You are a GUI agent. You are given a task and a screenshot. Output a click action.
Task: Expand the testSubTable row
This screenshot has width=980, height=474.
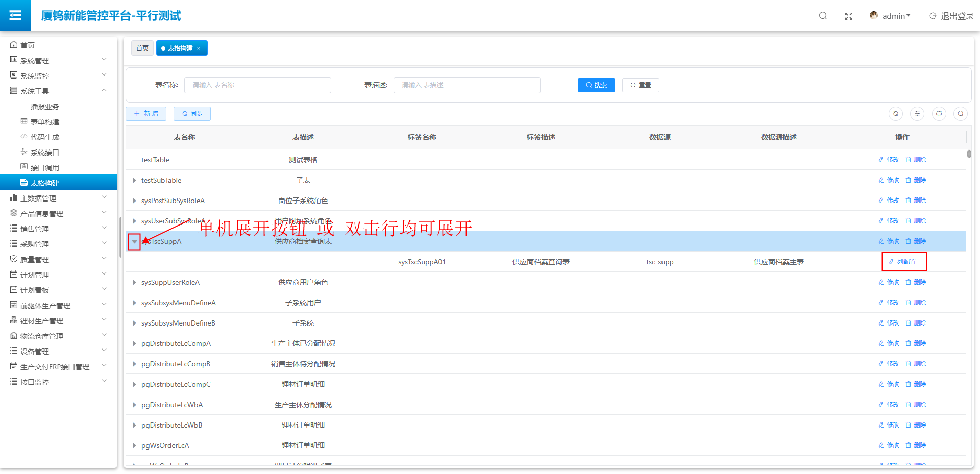(x=134, y=180)
